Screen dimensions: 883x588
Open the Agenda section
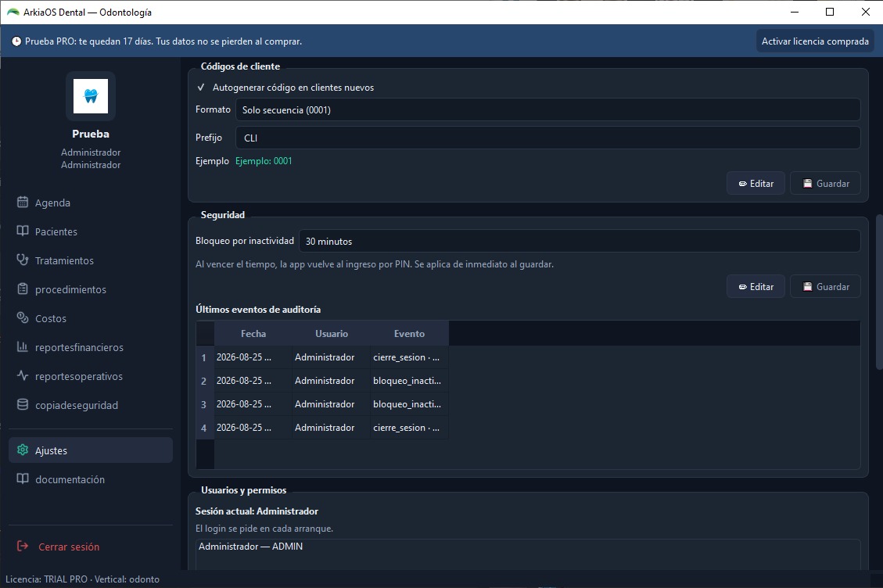coord(91,203)
